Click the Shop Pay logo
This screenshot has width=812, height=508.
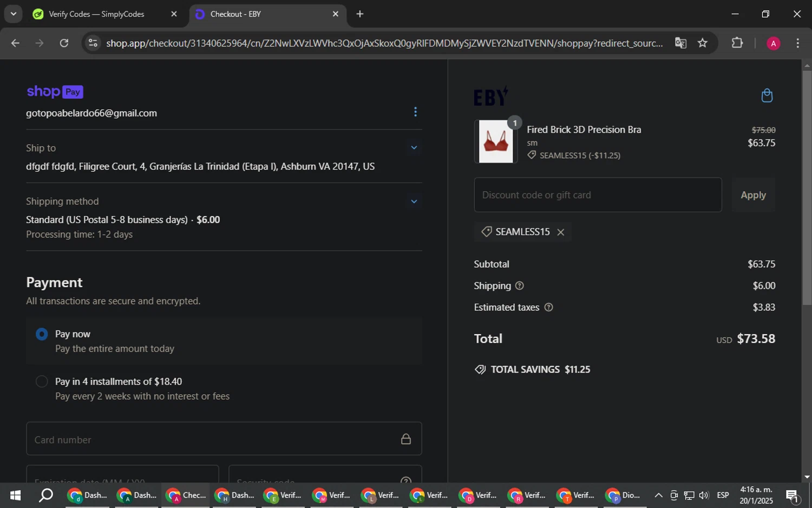click(55, 92)
